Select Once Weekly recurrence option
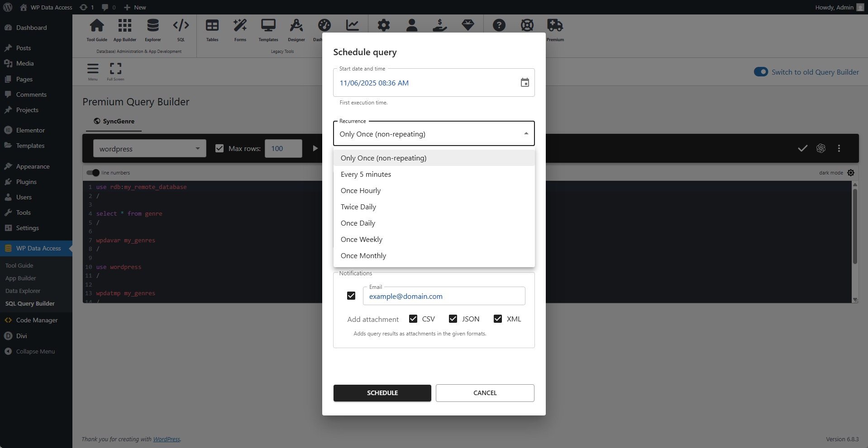 point(362,239)
